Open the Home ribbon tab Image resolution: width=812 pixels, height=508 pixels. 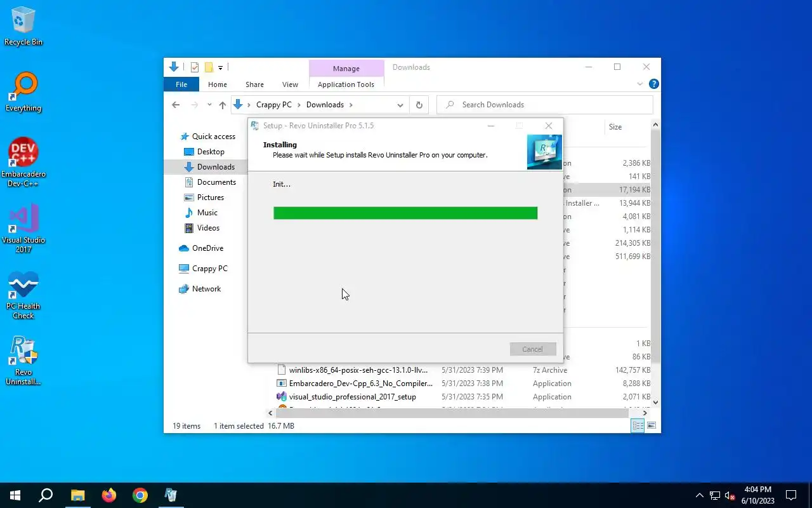click(218, 84)
